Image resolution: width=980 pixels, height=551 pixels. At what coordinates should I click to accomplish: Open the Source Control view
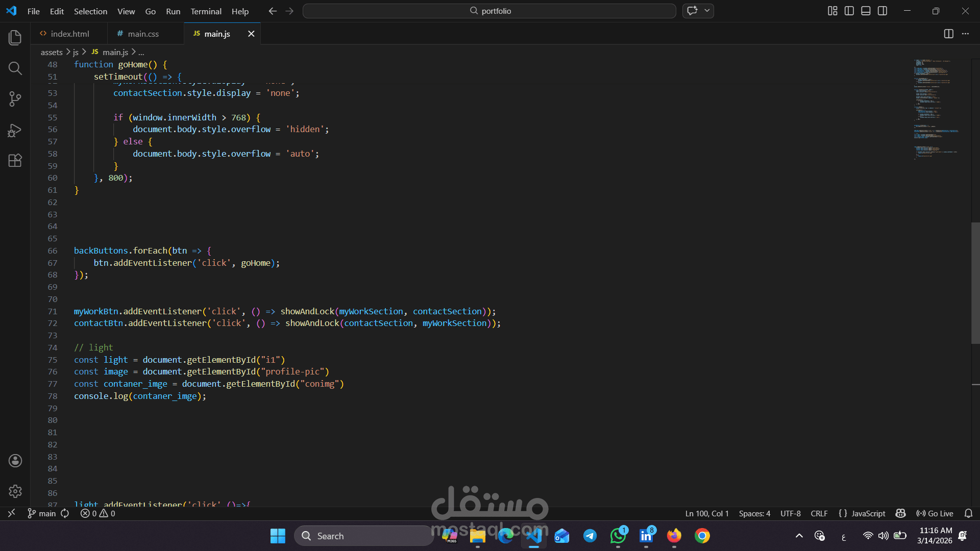click(x=15, y=99)
